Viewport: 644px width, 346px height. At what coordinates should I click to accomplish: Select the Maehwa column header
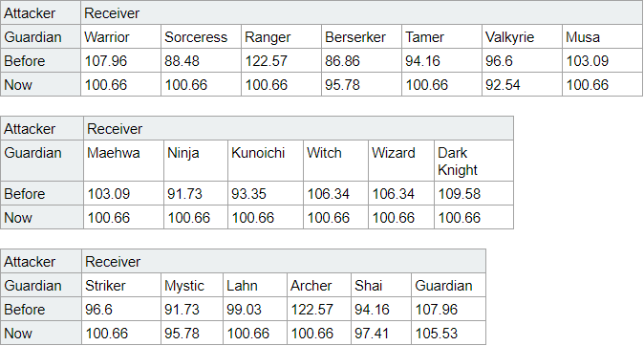point(123,161)
